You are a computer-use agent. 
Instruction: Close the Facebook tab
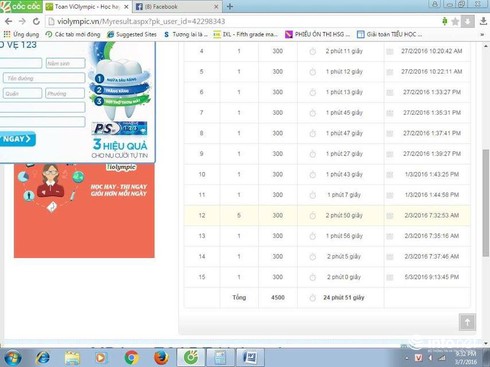216,7
